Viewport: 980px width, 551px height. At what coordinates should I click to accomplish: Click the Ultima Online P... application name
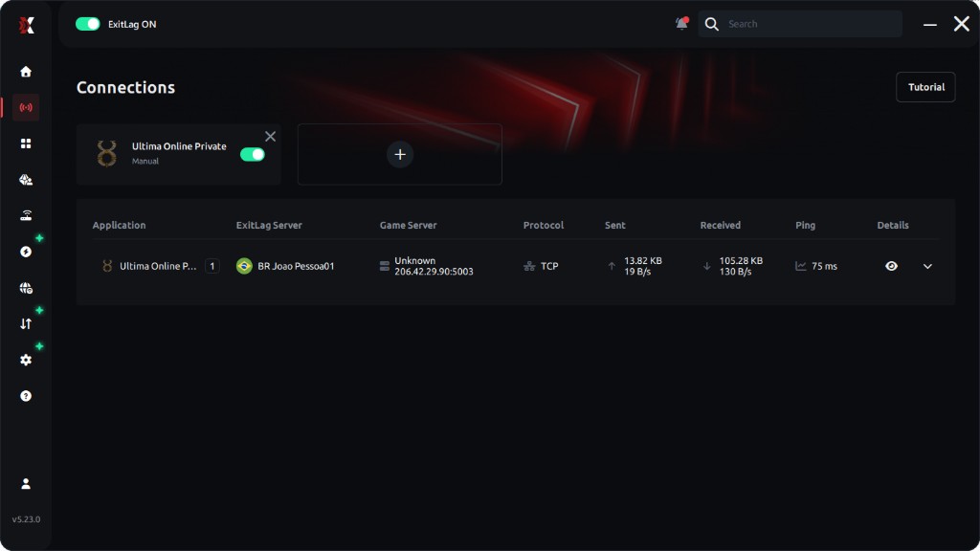pos(158,266)
